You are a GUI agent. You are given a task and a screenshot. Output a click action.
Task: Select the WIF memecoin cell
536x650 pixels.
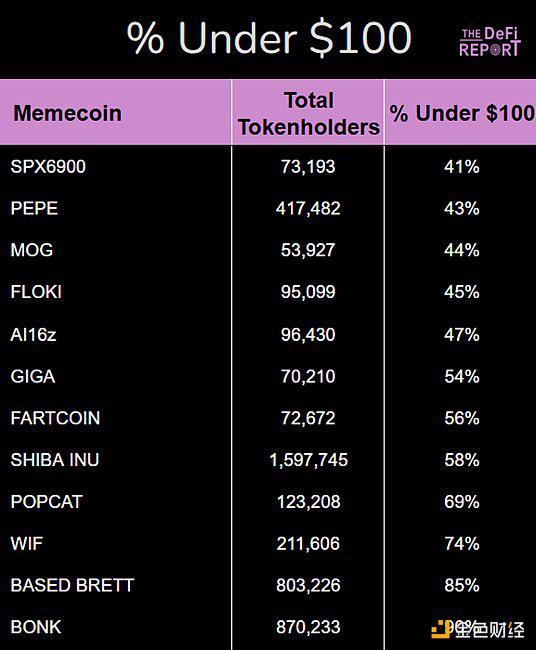pos(27,543)
